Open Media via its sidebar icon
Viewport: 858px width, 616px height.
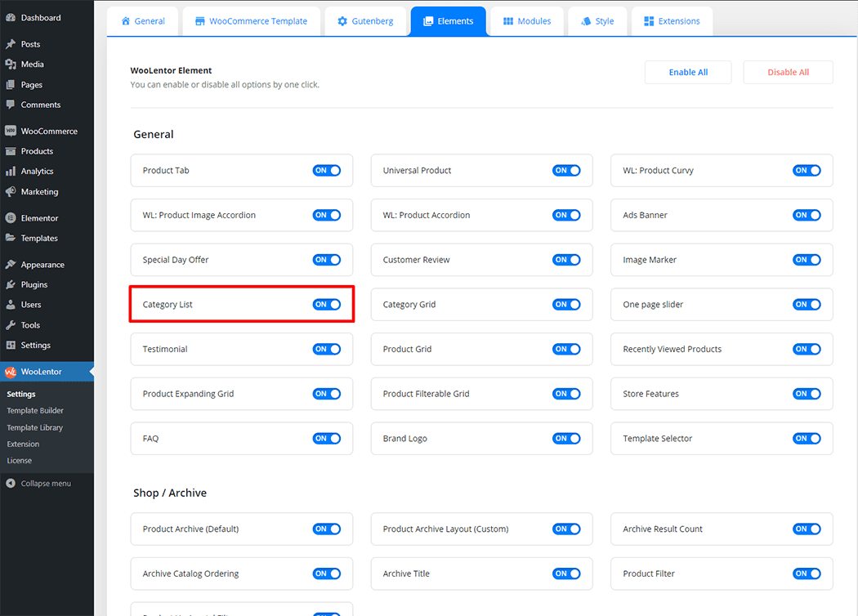click(x=11, y=65)
